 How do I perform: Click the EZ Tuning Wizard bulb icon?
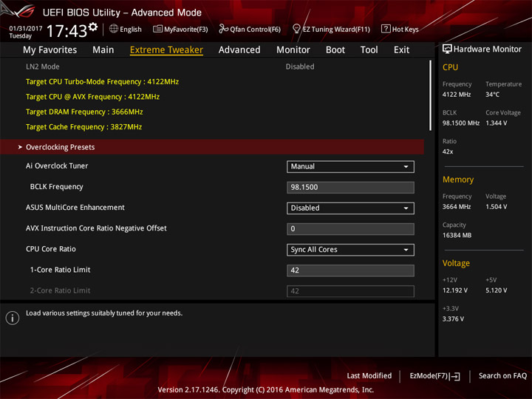(x=296, y=29)
